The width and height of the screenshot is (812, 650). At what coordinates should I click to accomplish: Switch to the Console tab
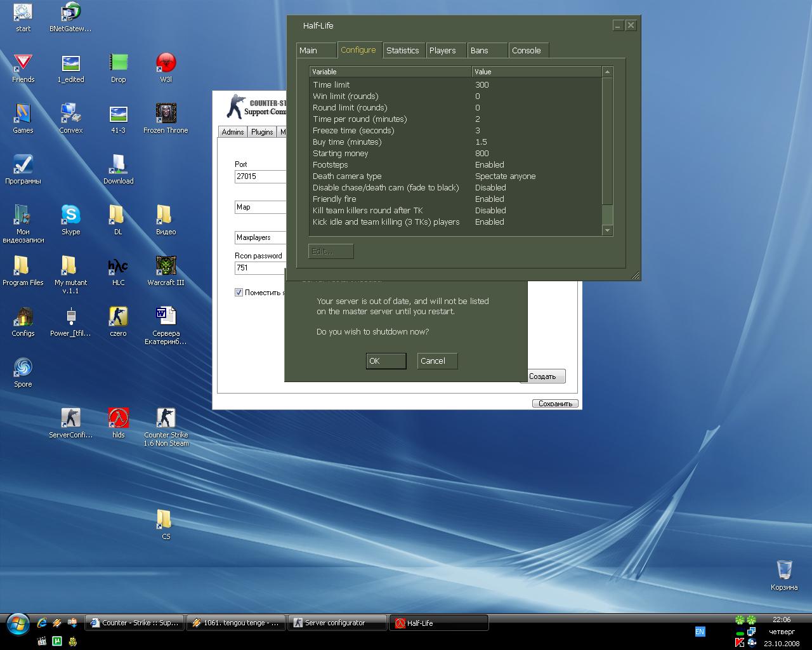tap(528, 50)
